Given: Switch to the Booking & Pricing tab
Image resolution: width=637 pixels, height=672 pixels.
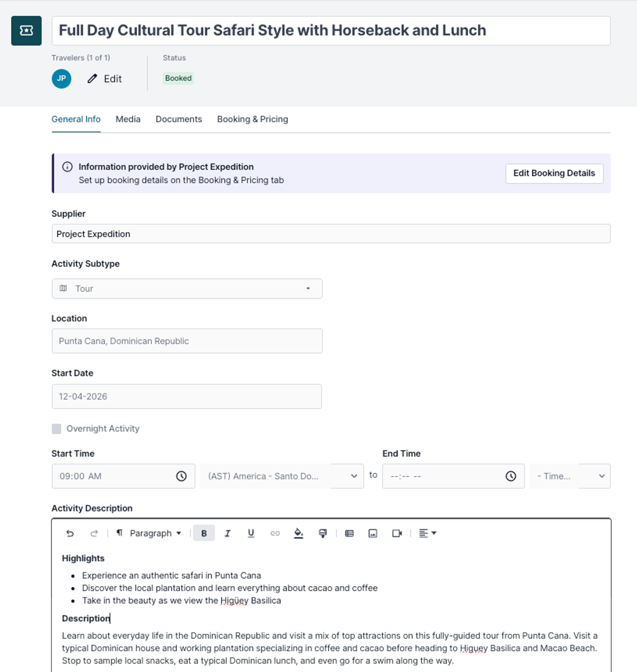Looking at the screenshot, I should (253, 120).
